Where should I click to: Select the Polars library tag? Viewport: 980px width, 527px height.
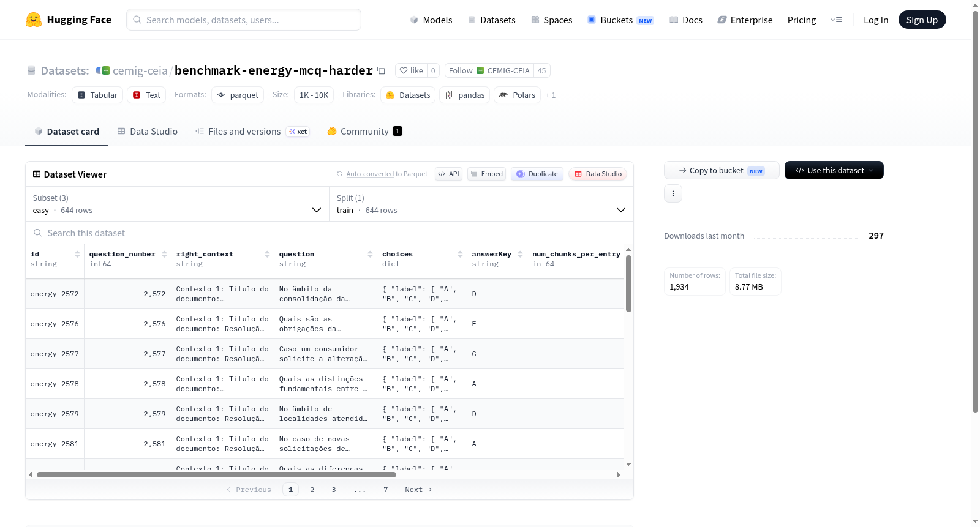pos(518,95)
